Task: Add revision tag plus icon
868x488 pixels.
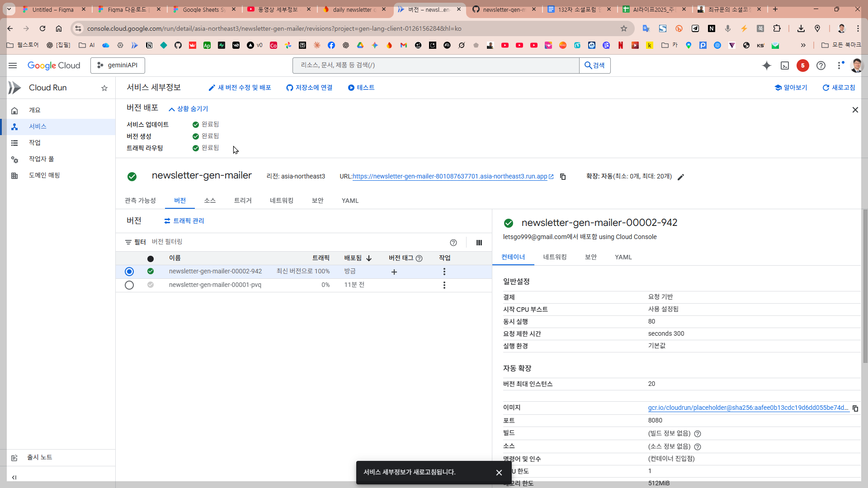Action: click(394, 272)
